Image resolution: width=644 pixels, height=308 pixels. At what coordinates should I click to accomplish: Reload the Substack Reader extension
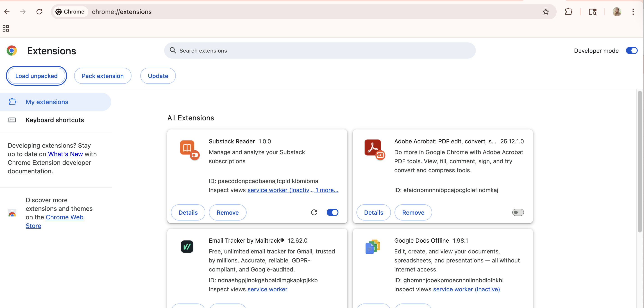(x=314, y=212)
